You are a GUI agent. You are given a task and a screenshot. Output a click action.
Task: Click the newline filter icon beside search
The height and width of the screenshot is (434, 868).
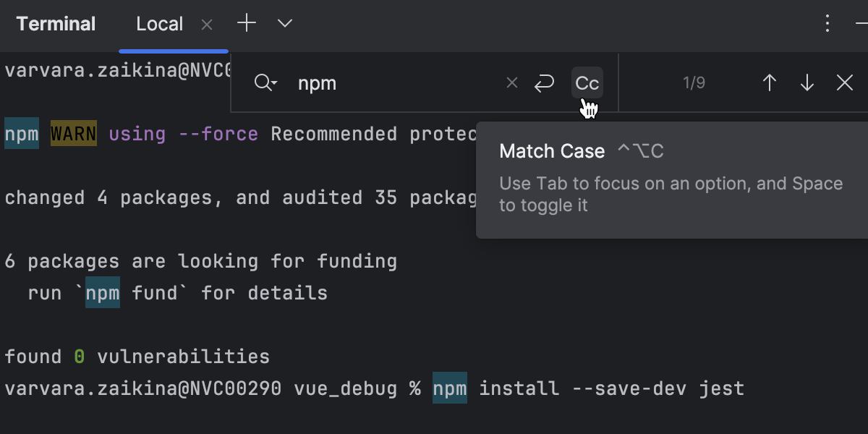543,82
